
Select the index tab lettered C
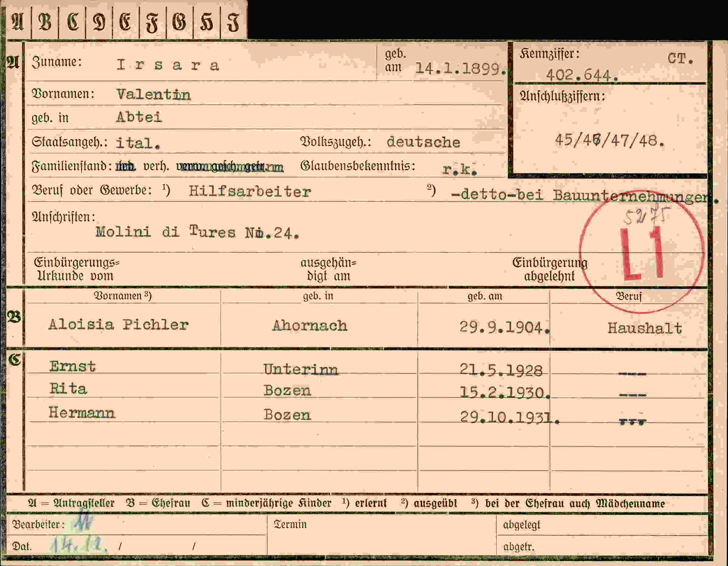point(72,22)
